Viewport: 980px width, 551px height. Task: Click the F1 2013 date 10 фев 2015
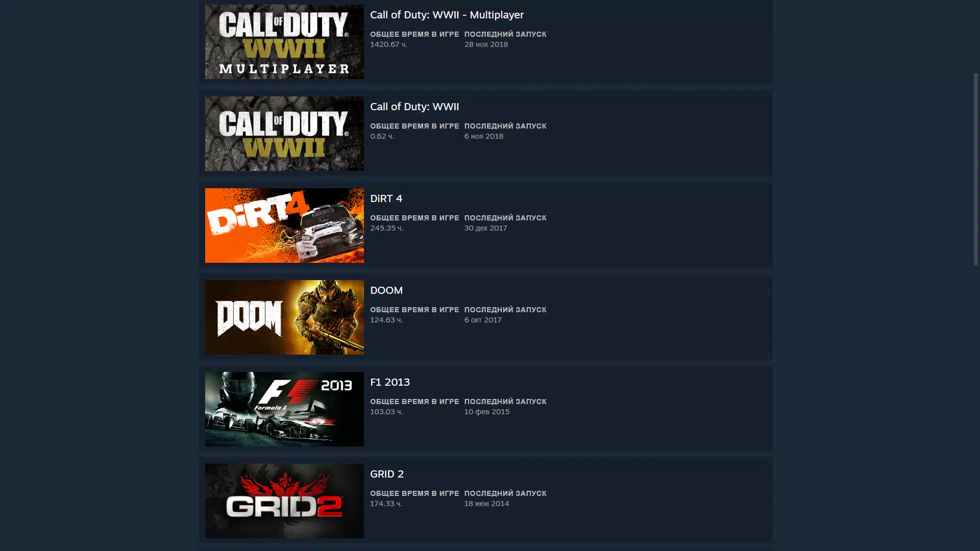(x=487, y=412)
